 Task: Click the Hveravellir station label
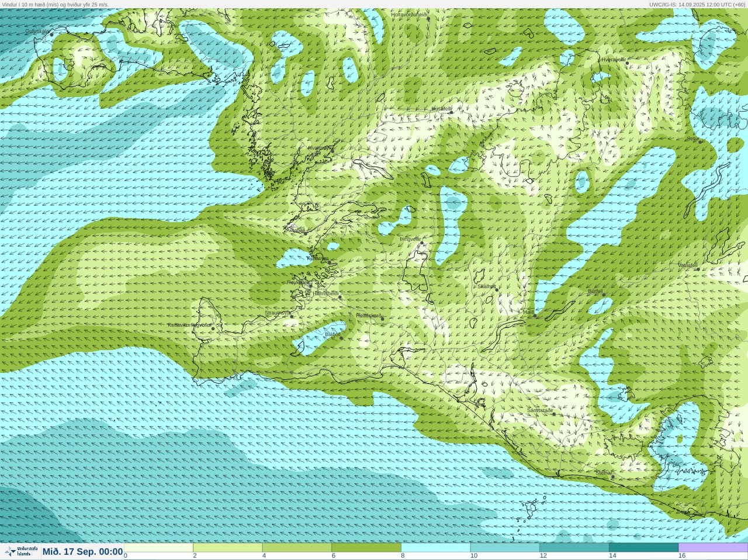pos(614,60)
